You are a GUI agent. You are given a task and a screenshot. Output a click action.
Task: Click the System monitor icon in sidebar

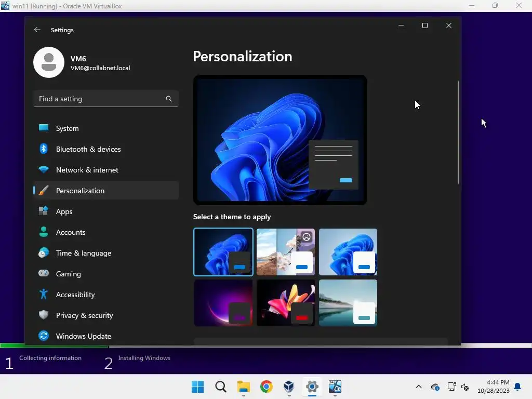point(44,128)
